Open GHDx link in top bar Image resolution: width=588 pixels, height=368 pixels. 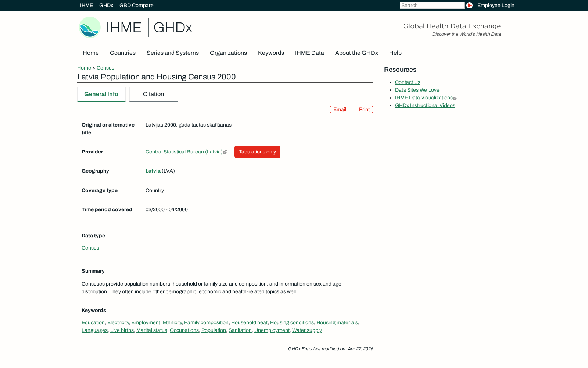106,6
